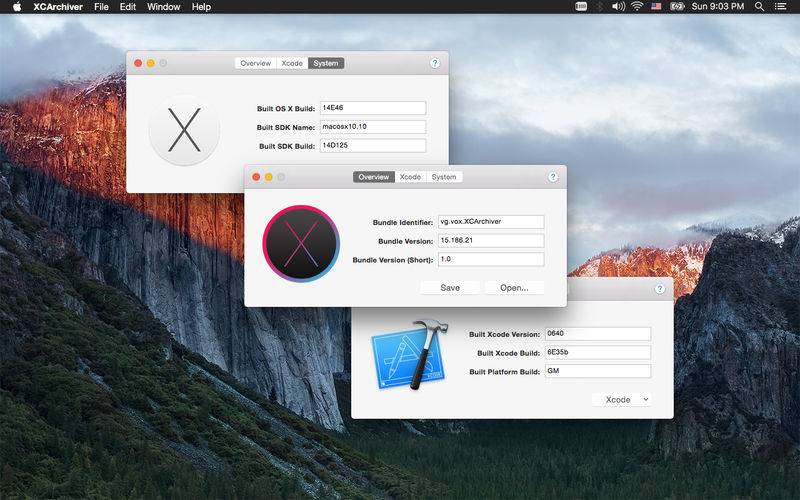The height and width of the screenshot is (500, 800).
Task: Click help button in System window
Action: 435,63
